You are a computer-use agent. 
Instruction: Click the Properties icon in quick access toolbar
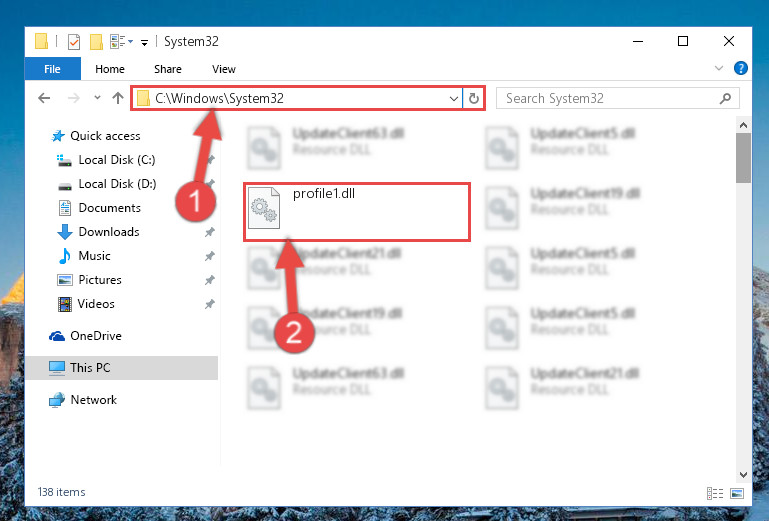(x=74, y=42)
